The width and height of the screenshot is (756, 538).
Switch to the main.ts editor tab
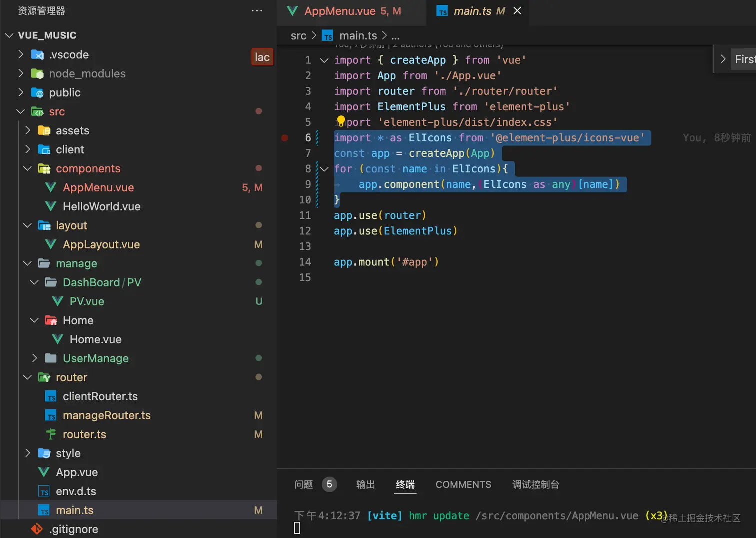[479, 11]
